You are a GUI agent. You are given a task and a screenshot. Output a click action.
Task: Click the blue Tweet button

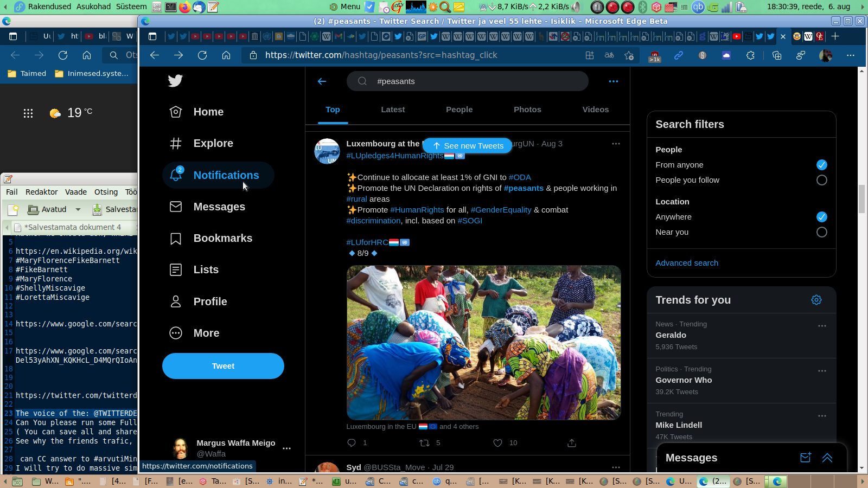pos(223,366)
